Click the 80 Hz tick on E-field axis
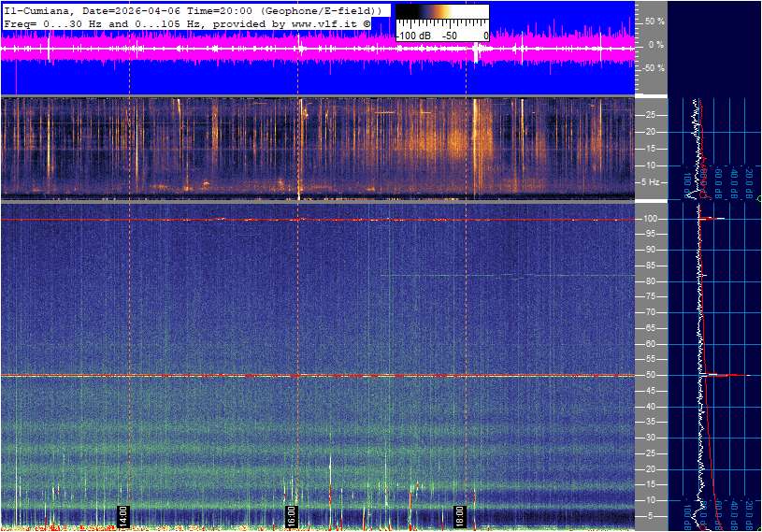Screen dimensions: 762x532 (x=650, y=281)
